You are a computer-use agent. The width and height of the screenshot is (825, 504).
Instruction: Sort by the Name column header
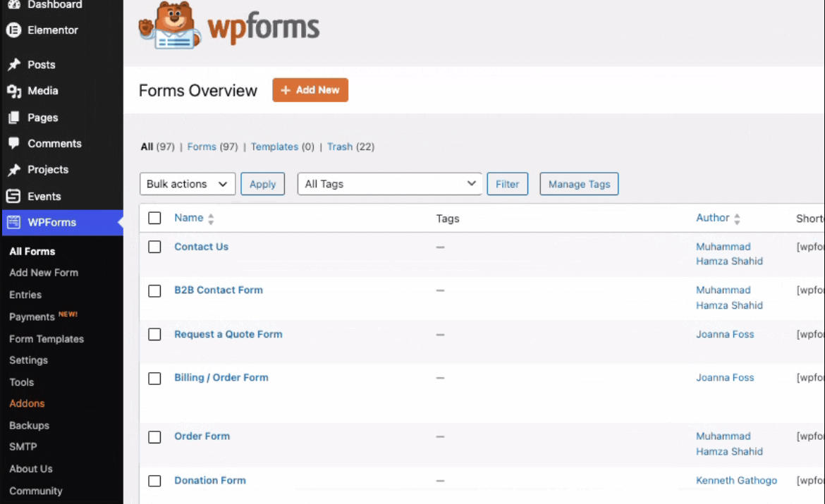pos(189,218)
